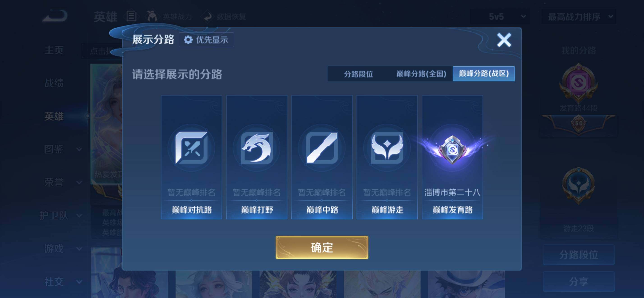Select the 巅峰分路(战区) tab
Image resolution: width=644 pixels, height=298 pixels.
click(x=484, y=74)
